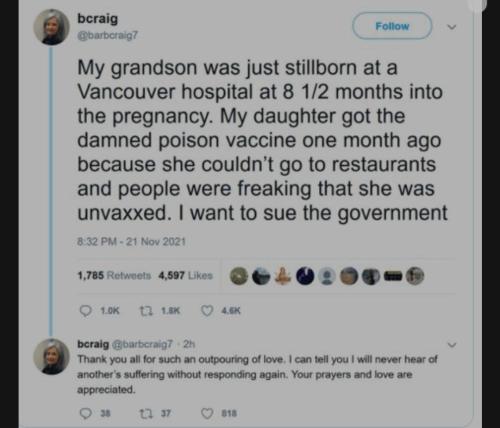The image size is (500, 428).
Task: Click the first liker avatar in the row
Action: (239, 276)
